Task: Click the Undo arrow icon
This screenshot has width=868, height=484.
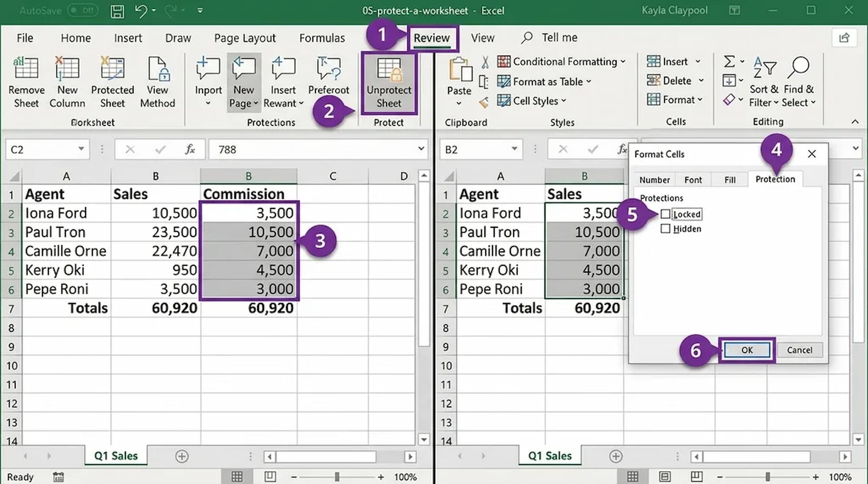Action: pos(141,11)
